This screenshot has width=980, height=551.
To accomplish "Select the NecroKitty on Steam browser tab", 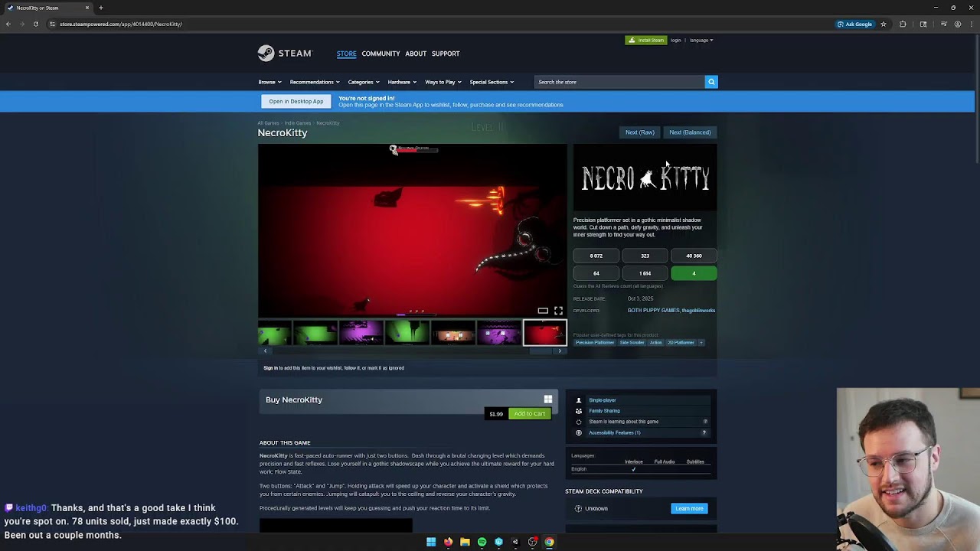I will click(x=47, y=8).
